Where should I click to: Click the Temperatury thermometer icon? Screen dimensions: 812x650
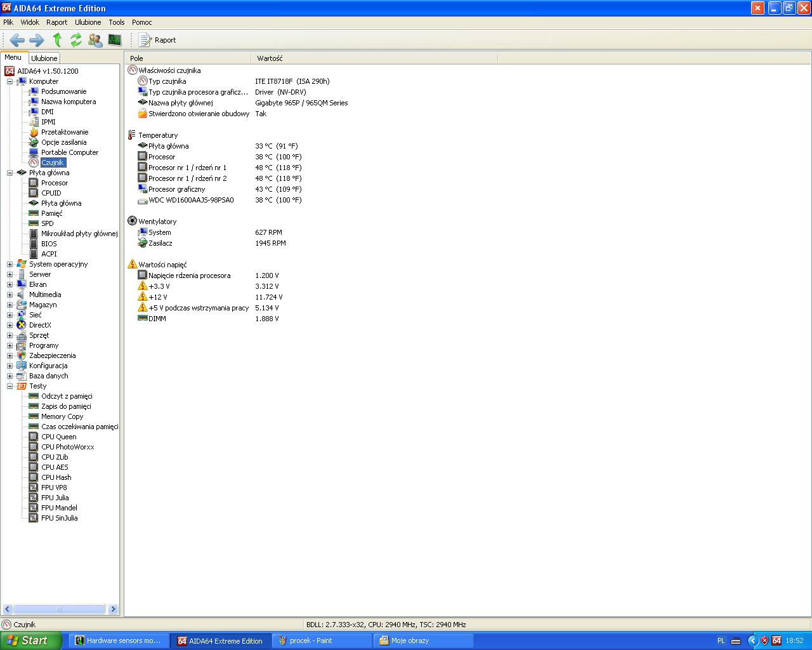132,135
